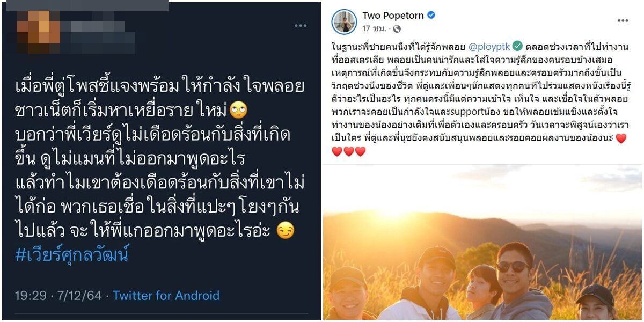644x322 pixels.
Task: Click the eye-roll emoji in the tweet
Action: (238, 111)
